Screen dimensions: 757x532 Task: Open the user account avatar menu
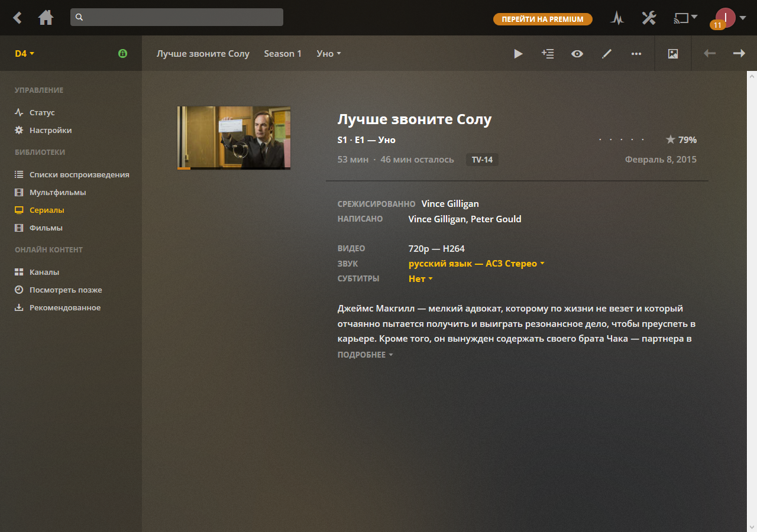[x=726, y=18]
